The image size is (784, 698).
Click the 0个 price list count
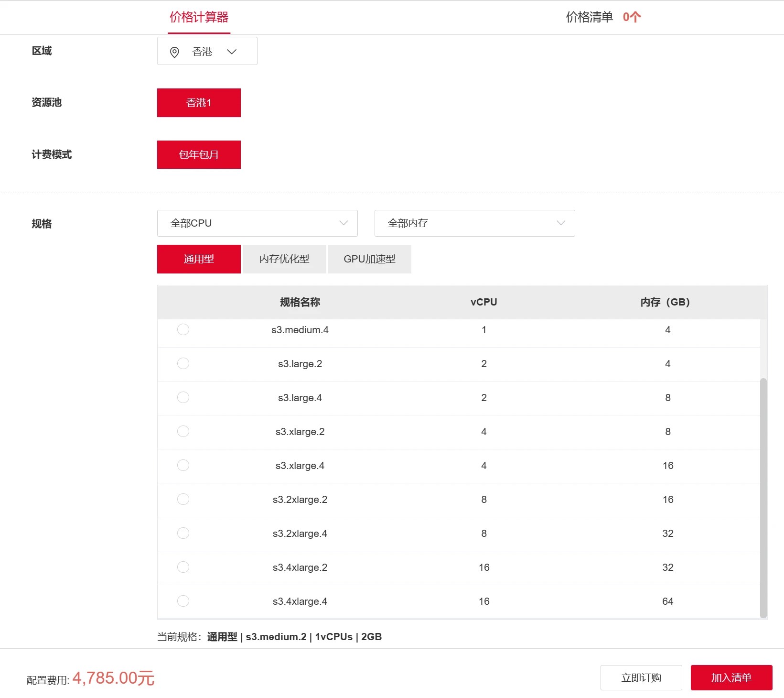[x=632, y=17]
